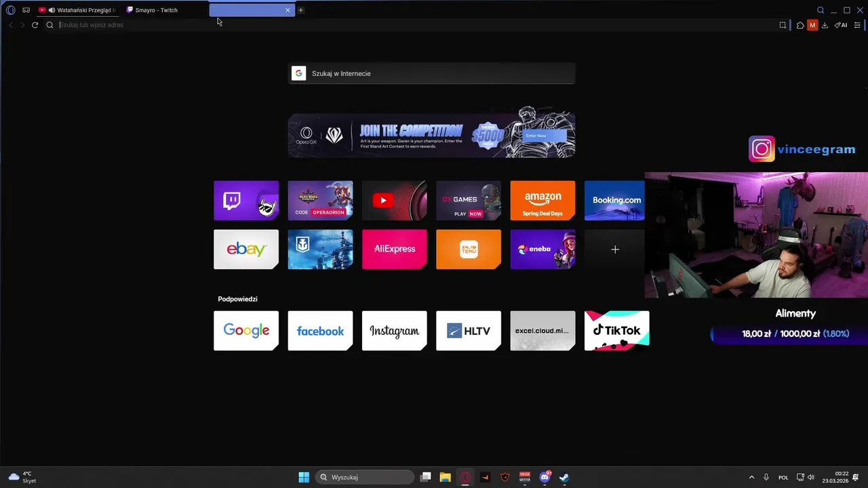Open Opera GX from the taskbar
This screenshot has height=488, width=868.
pyautogui.click(x=465, y=477)
